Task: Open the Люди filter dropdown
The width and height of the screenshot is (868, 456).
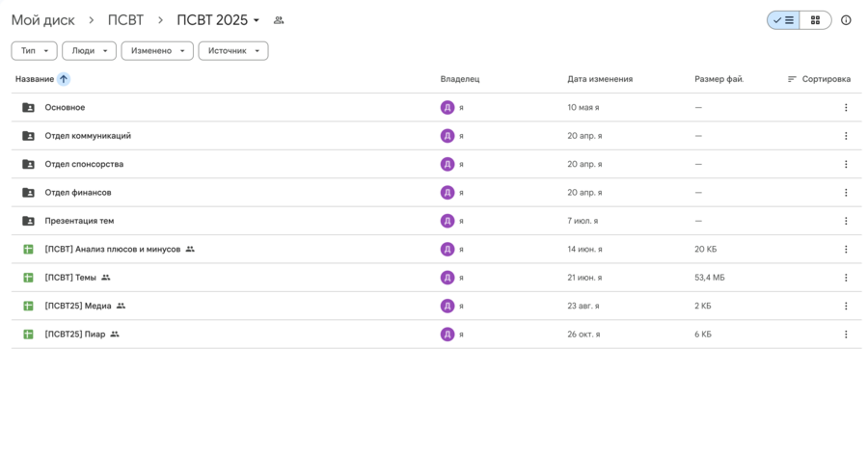Action: [89, 51]
